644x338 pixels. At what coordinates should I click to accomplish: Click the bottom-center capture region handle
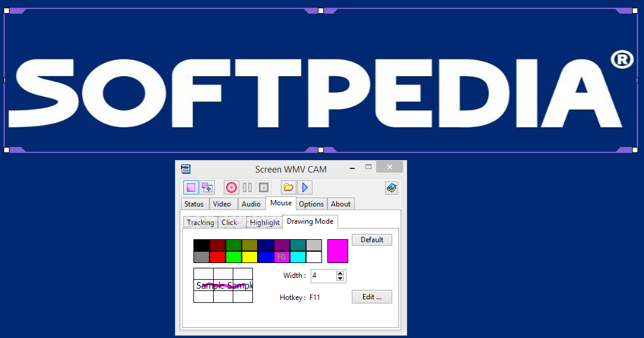click(321, 150)
